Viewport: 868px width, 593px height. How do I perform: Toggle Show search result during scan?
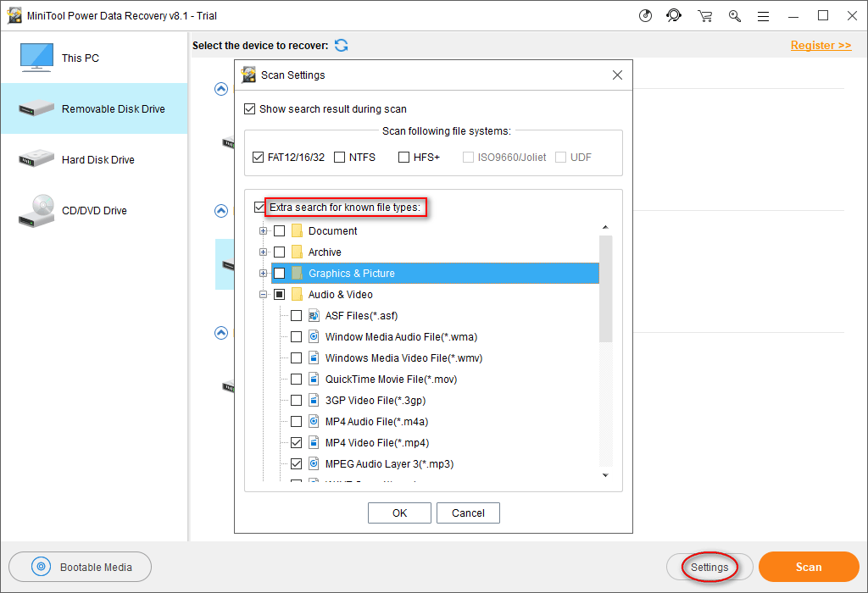(250, 109)
